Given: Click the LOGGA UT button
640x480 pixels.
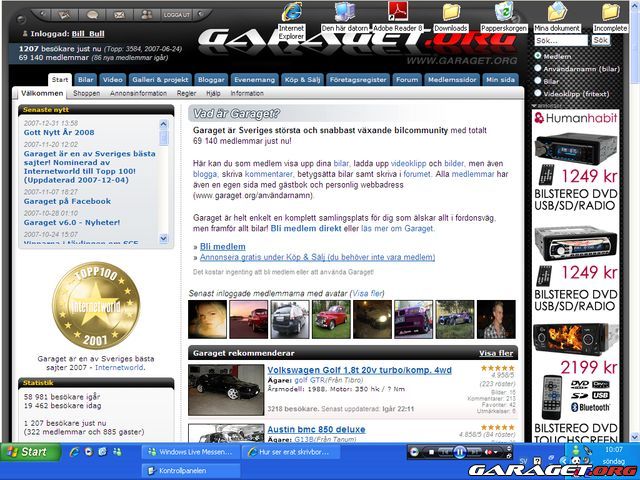Looking at the screenshot, I should click(176, 15).
